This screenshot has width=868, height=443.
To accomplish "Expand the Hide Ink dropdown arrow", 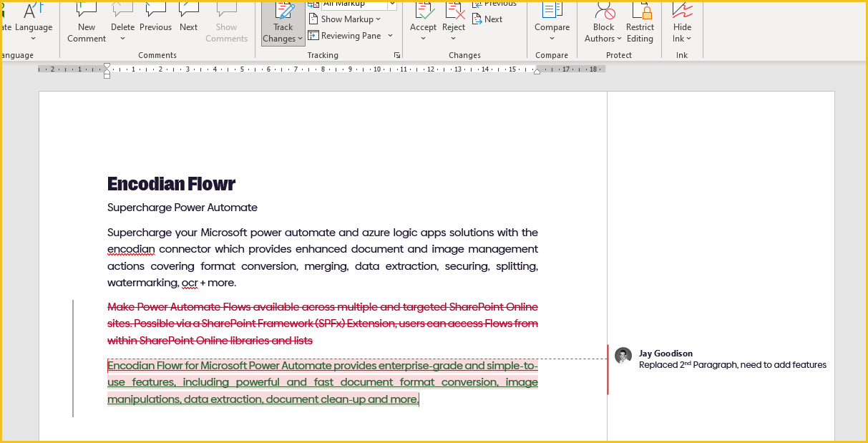I will pyautogui.click(x=688, y=39).
